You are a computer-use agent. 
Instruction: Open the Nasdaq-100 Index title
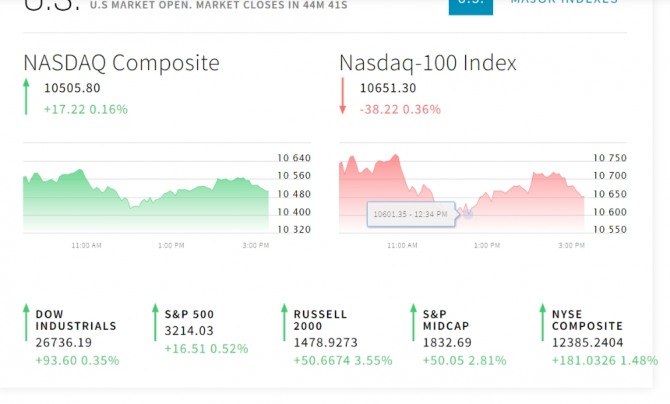(428, 63)
